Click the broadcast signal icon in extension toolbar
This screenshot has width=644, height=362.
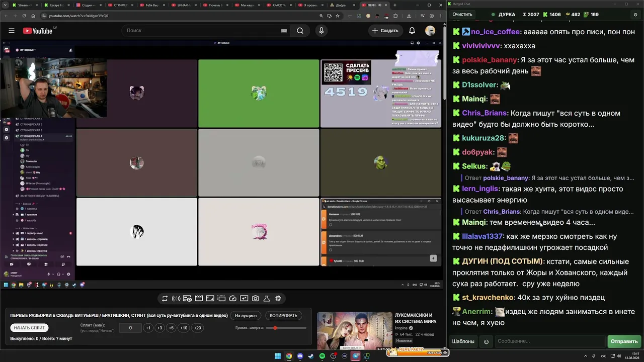tap(176, 299)
